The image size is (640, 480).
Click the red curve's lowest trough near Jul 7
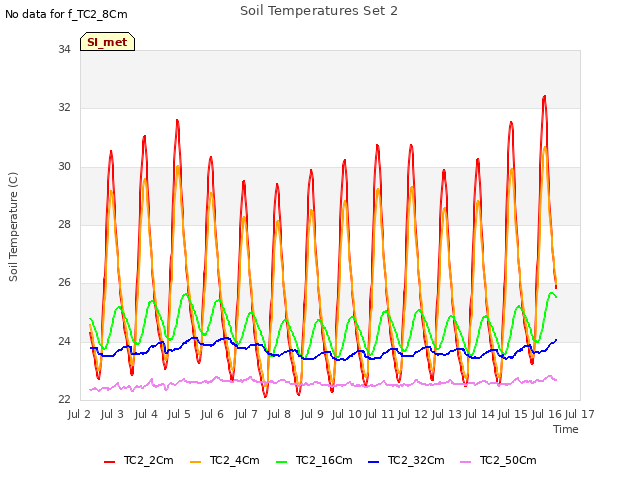tap(265, 396)
